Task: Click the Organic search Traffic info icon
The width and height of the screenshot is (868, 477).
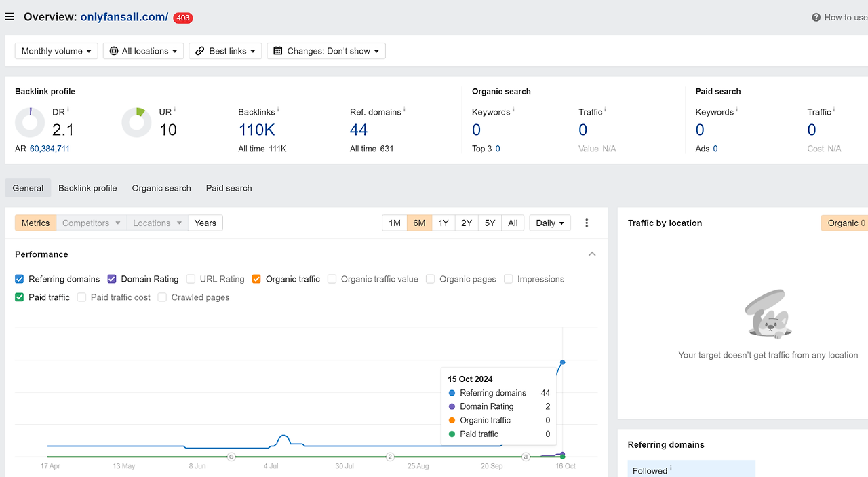Action: coord(606,110)
